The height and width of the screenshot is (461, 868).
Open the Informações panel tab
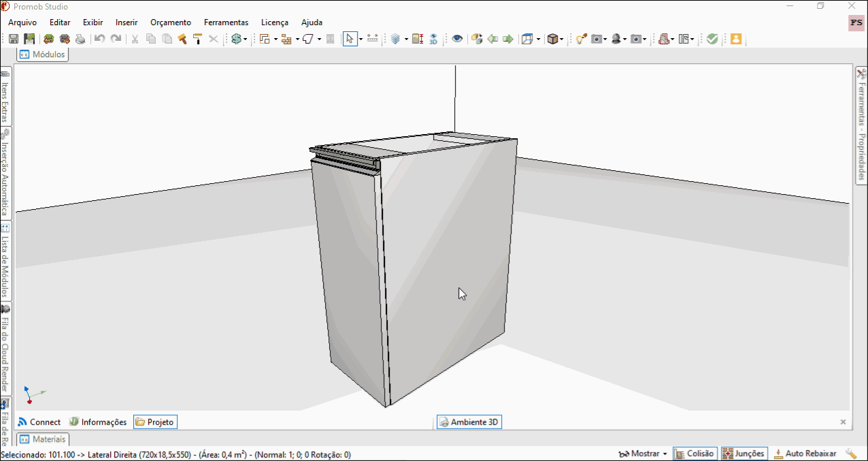[x=98, y=422]
